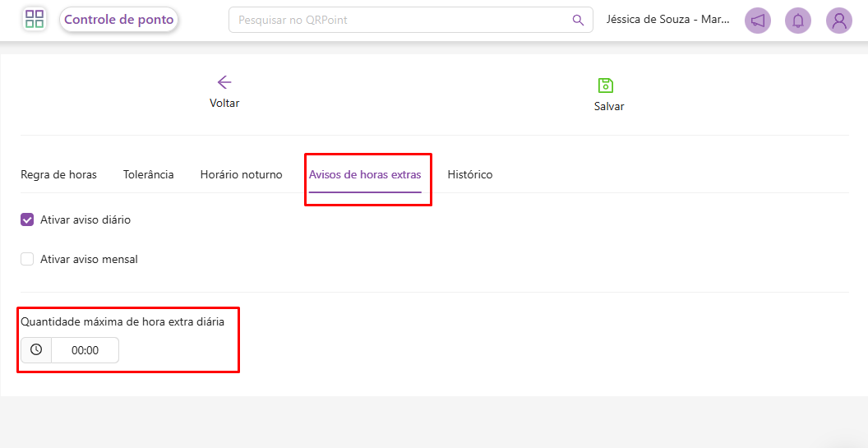Click the search magnifier icon
Image resolution: width=868 pixels, height=448 pixels.
[x=579, y=20]
